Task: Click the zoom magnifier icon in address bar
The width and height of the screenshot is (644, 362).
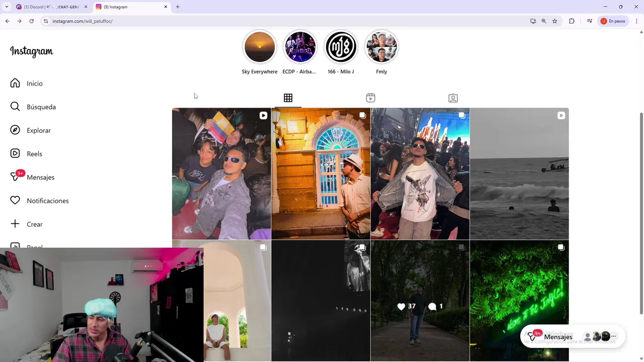Action: [x=544, y=21]
